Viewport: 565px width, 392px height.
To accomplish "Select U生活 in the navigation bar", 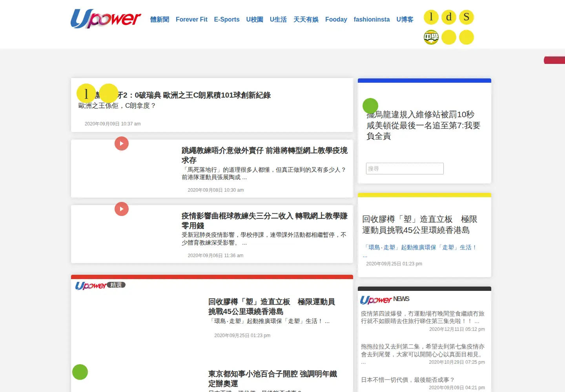I will (x=278, y=19).
